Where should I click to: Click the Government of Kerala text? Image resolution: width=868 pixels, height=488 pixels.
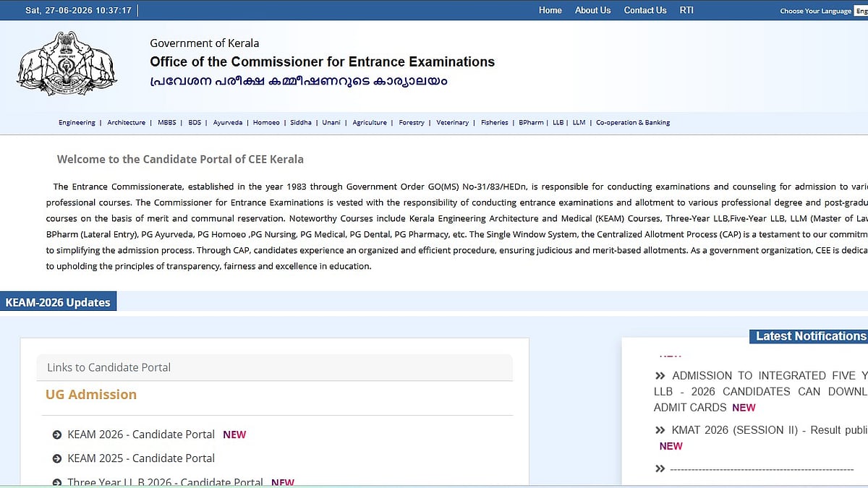[x=205, y=43]
